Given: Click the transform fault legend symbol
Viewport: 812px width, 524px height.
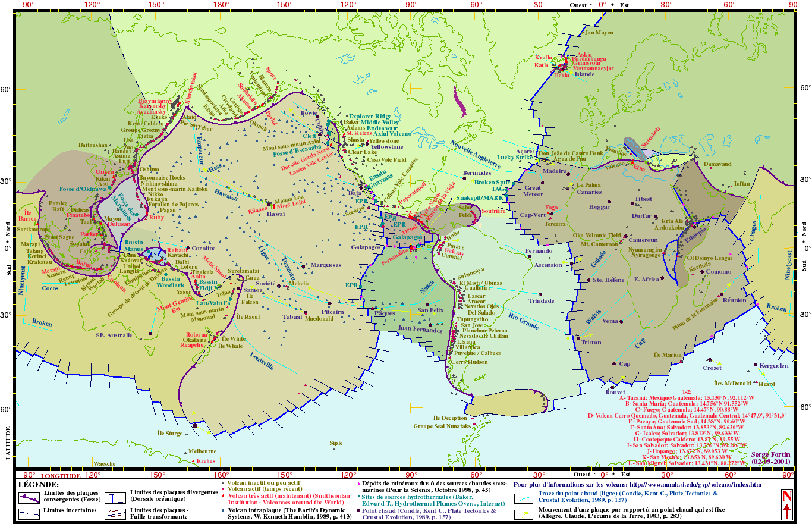Looking at the screenshot, I should [x=114, y=513].
